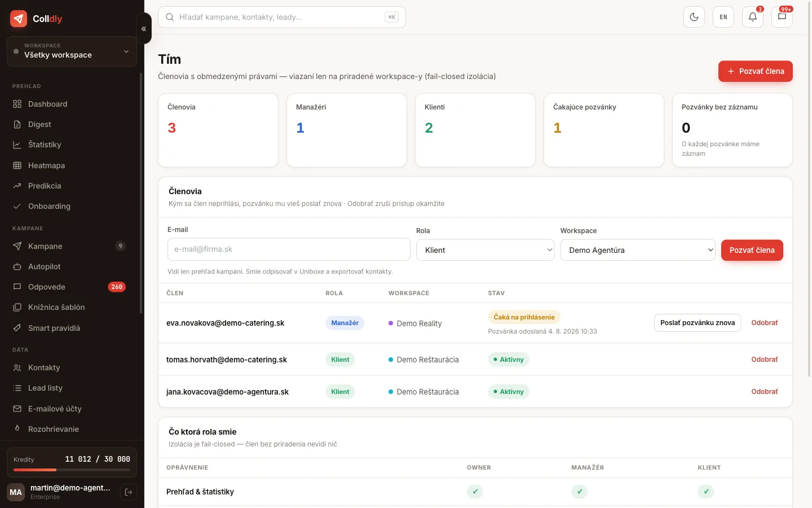Click the Kredity progress bar

pos(72,470)
